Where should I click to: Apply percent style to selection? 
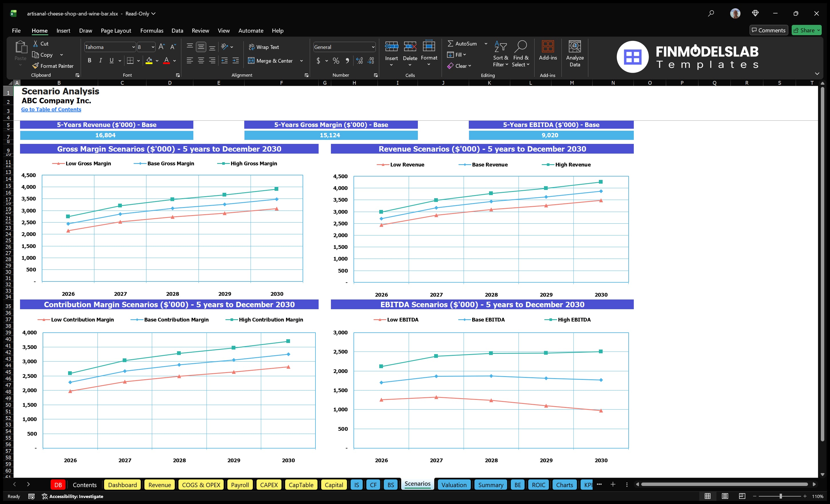[336, 61]
